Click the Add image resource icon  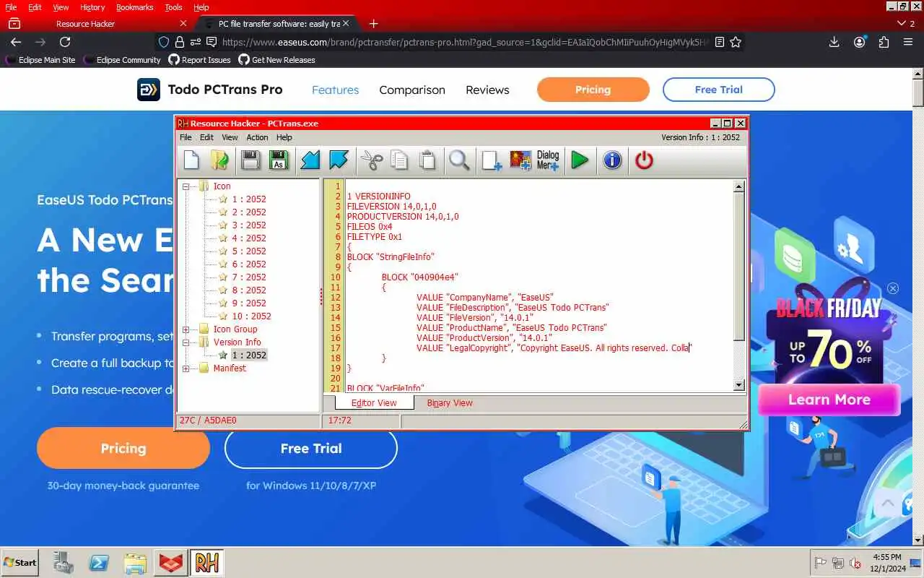tap(520, 160)
